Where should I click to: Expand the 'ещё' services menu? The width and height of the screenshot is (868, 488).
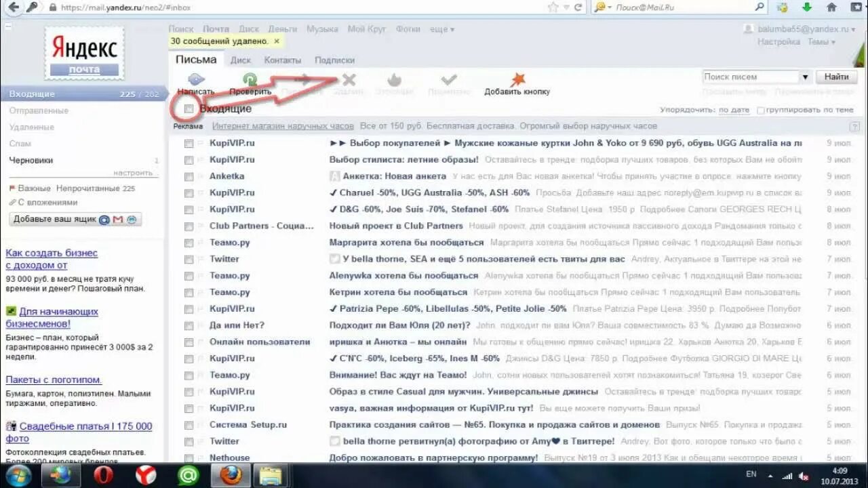tap(442, 29)
